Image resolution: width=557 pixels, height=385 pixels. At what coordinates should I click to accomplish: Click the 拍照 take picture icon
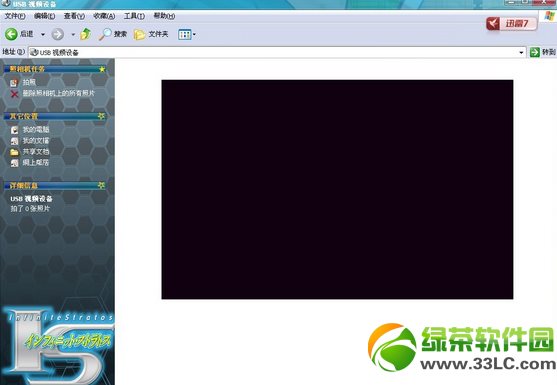(x=14, y=83)
